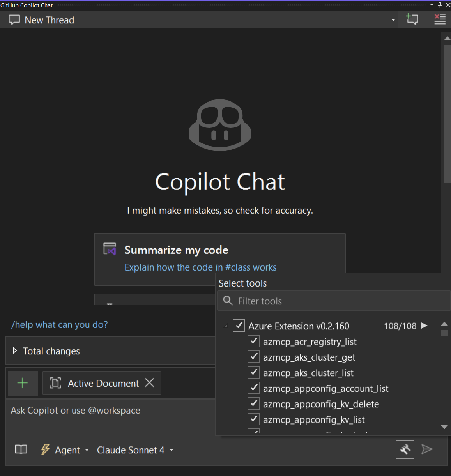Open the thread list icon with red X

pyautogui.click(x=440, y=19)
